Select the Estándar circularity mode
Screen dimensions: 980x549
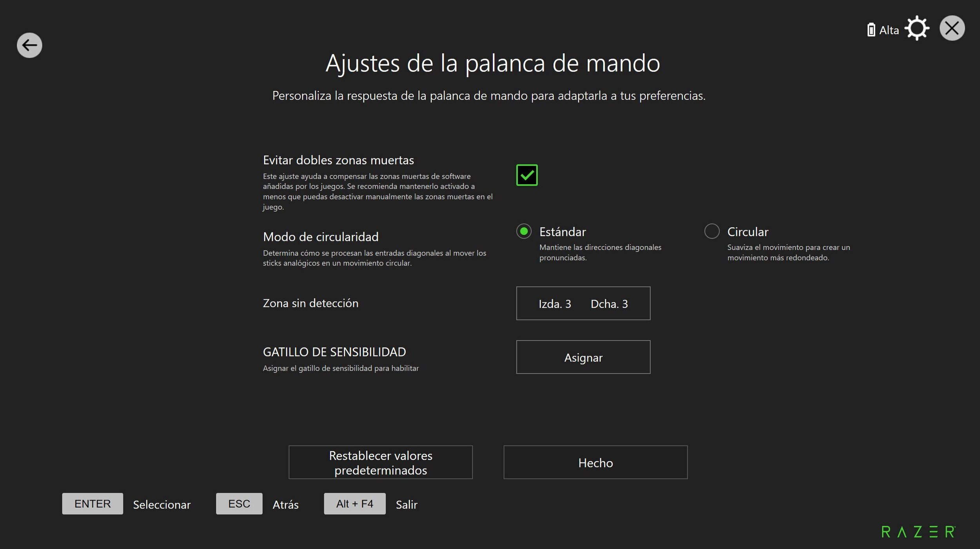[524, 231]
